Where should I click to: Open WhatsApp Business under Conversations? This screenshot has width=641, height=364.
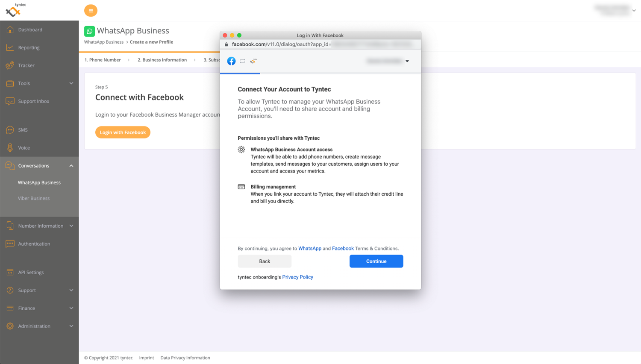point(39,182)
